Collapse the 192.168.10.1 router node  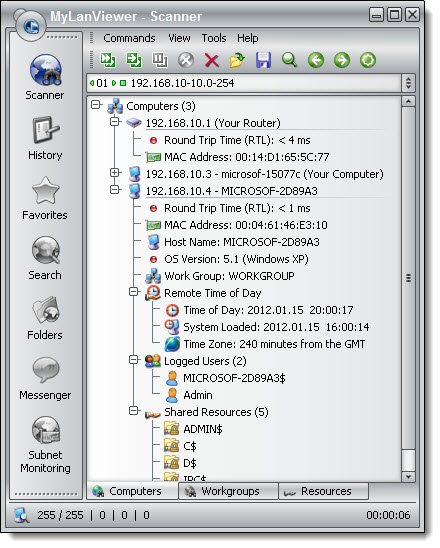(115, 122)
